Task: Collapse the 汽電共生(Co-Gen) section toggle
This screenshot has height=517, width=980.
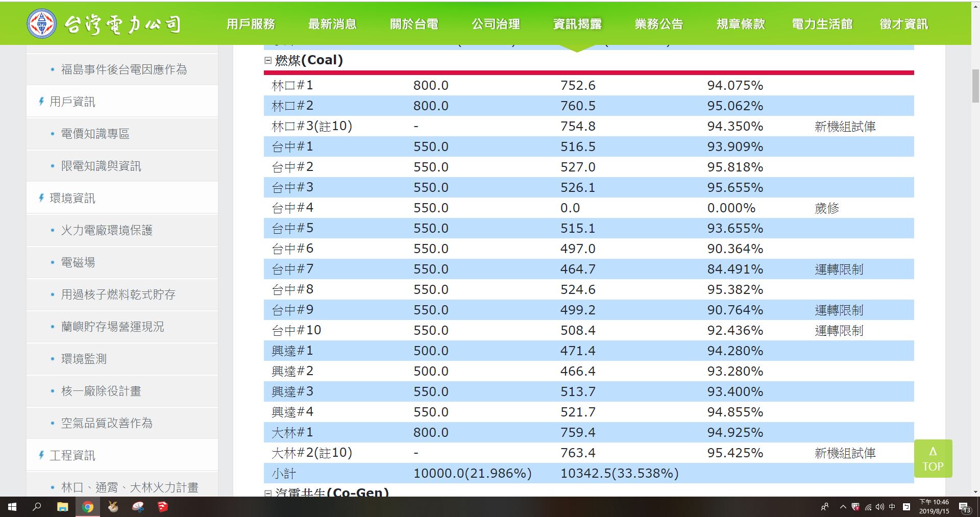Action: (x=268, y=494)
